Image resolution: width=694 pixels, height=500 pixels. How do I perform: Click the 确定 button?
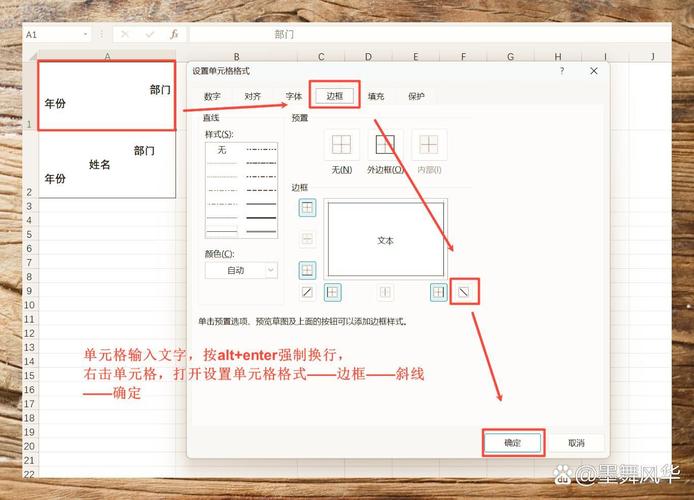[513, 443]
